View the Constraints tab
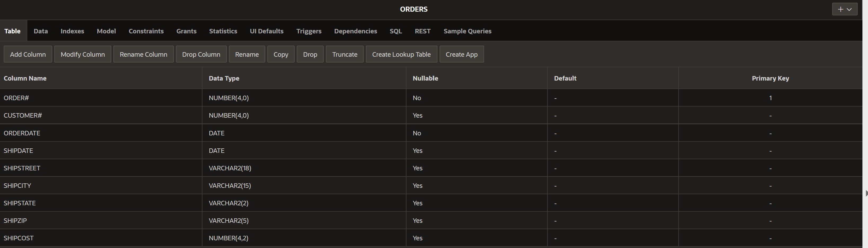Screen dimensions: 868x248 (146, 31)
